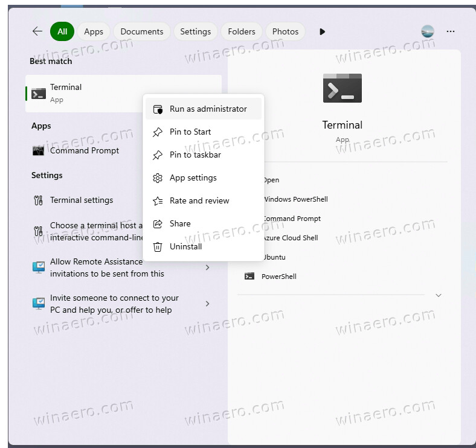Click the Terminal settings wrench icon
476x448 pixels.
click(39, 200)
